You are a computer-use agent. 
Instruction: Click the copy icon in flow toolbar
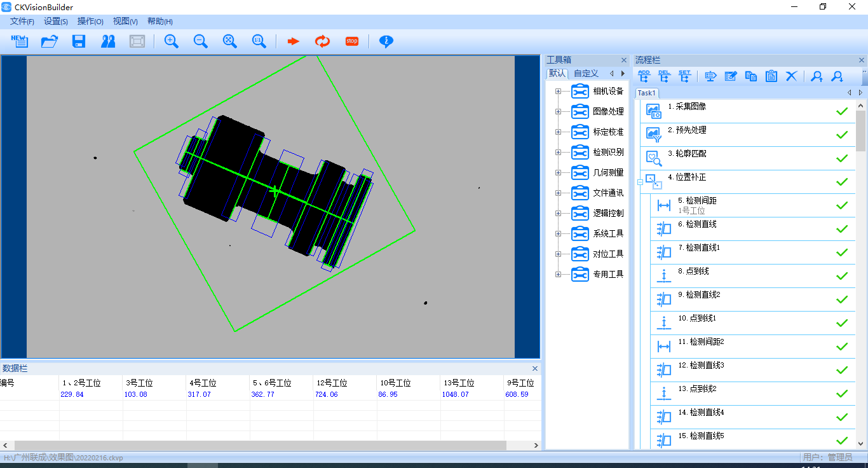pos(751,76)
